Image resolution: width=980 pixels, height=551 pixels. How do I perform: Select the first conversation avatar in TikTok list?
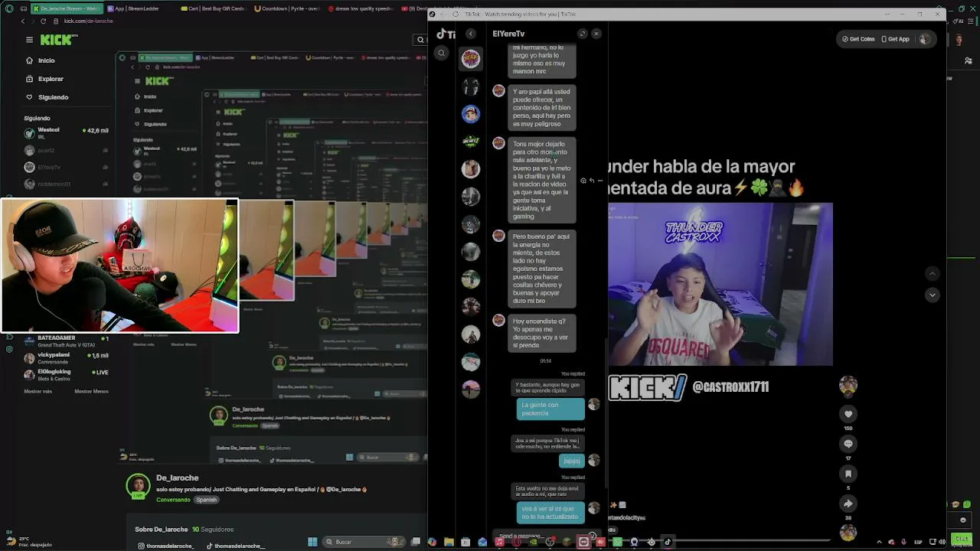point(471,58)
